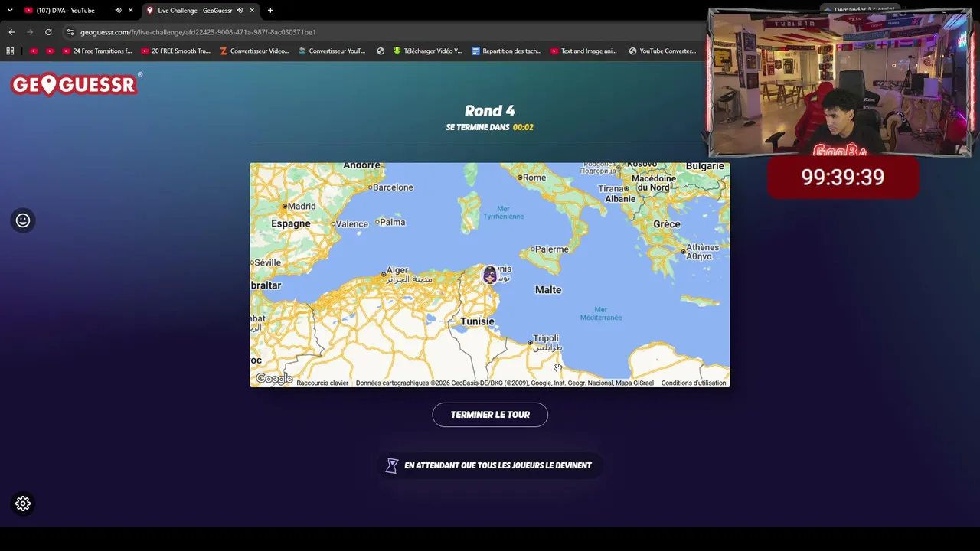Expand the tab search dropdown arrow
The width and height of the screenshot is (980, 551).
point(10,11)
